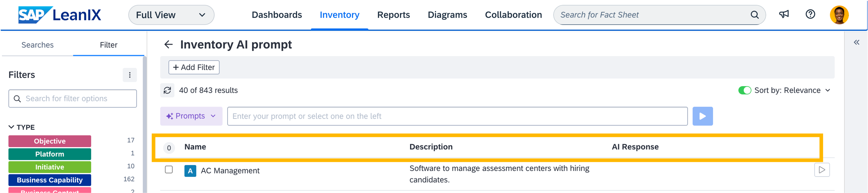Click the back arrow beside Inventory AI prompt
Image resolution: width=868 pixels, height=193 pixels.
pyautogui.click(x=168, y=44)
